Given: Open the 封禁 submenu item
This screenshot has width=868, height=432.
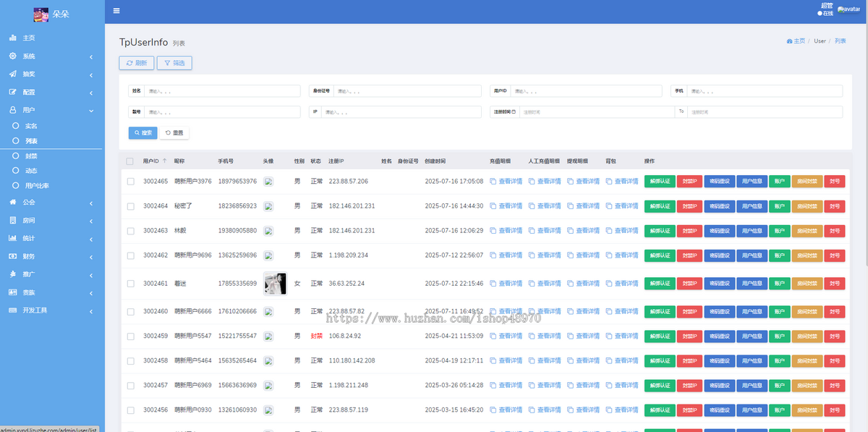Looking at the screenshot, I should click(31, 156).
